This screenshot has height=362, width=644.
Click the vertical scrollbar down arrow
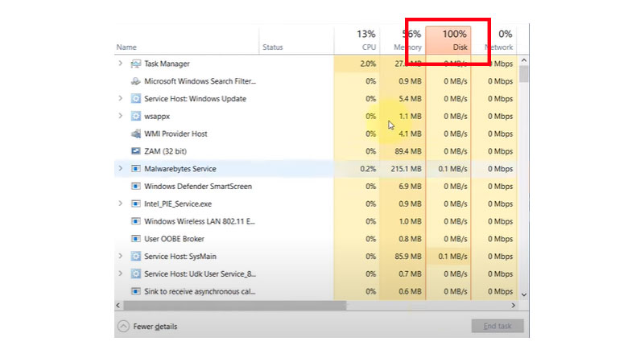(524, 294)
